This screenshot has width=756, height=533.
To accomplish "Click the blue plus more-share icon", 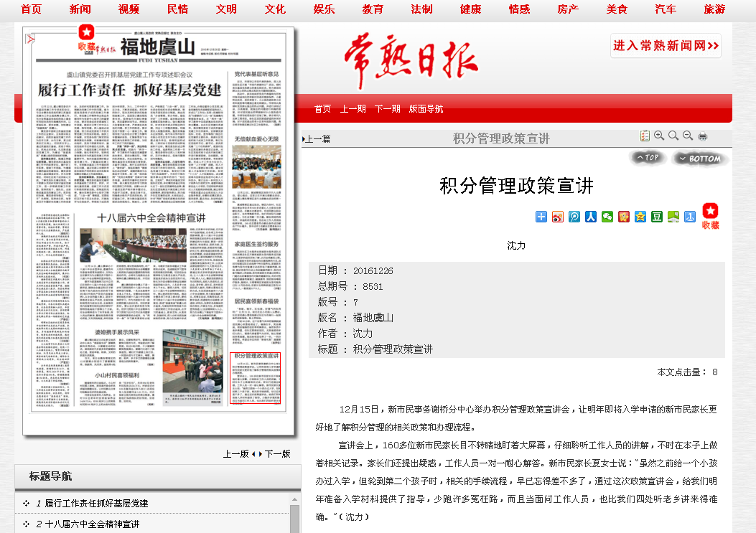I will point(541,217).
